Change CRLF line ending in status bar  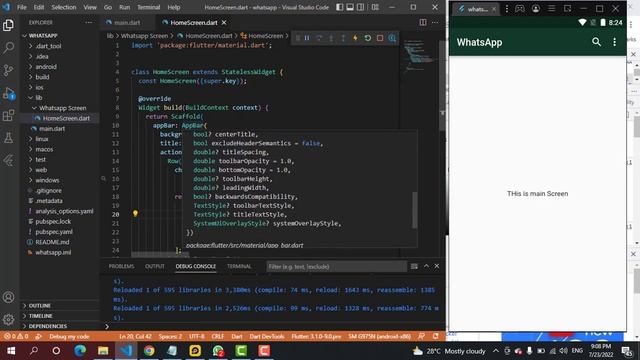click(x=218, y=336)
